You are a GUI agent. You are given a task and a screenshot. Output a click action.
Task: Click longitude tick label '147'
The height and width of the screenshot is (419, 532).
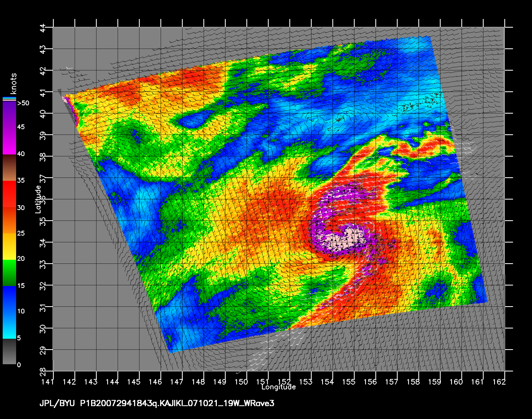[177, 382]
